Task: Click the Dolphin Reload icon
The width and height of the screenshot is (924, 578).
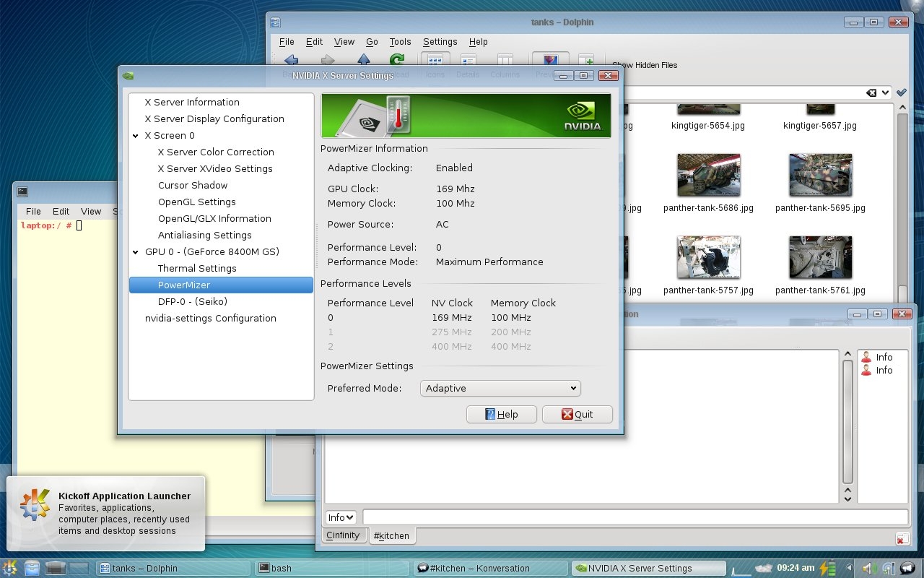Action: coord(397,60)
